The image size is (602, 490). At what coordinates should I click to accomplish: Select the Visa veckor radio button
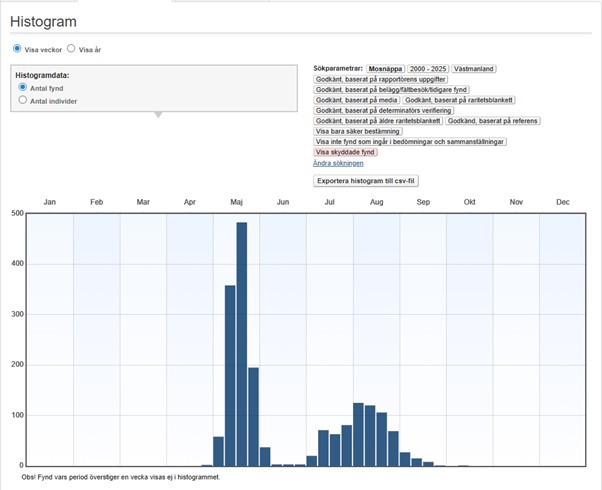17,48
